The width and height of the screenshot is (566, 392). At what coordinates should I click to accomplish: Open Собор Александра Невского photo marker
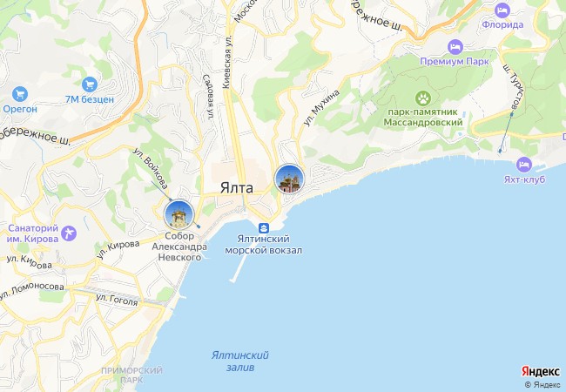coord(179,214)
